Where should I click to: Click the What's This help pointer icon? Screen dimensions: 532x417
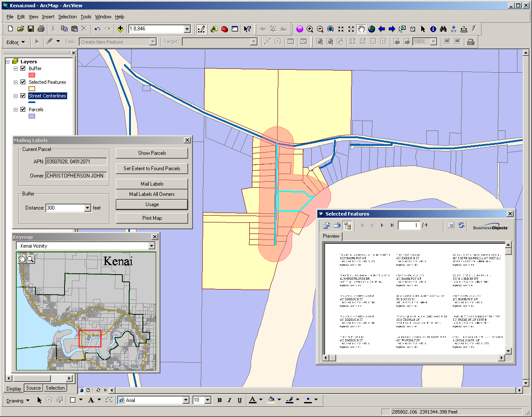pos(248,29)
